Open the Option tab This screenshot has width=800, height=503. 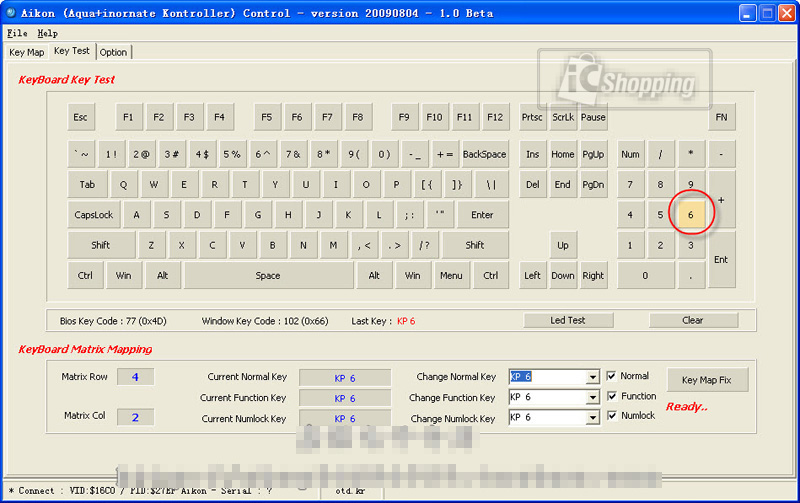point(113,52)
